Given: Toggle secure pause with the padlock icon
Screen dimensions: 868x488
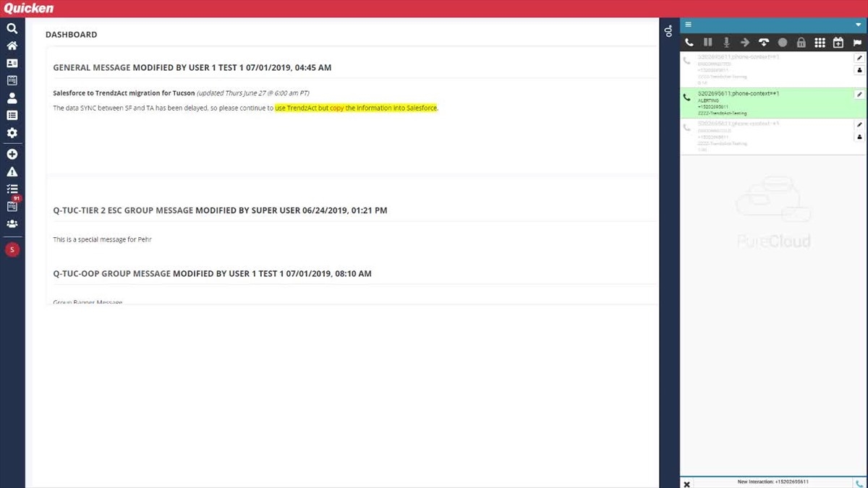Looking at the screenshot, I should coord(801,43).
